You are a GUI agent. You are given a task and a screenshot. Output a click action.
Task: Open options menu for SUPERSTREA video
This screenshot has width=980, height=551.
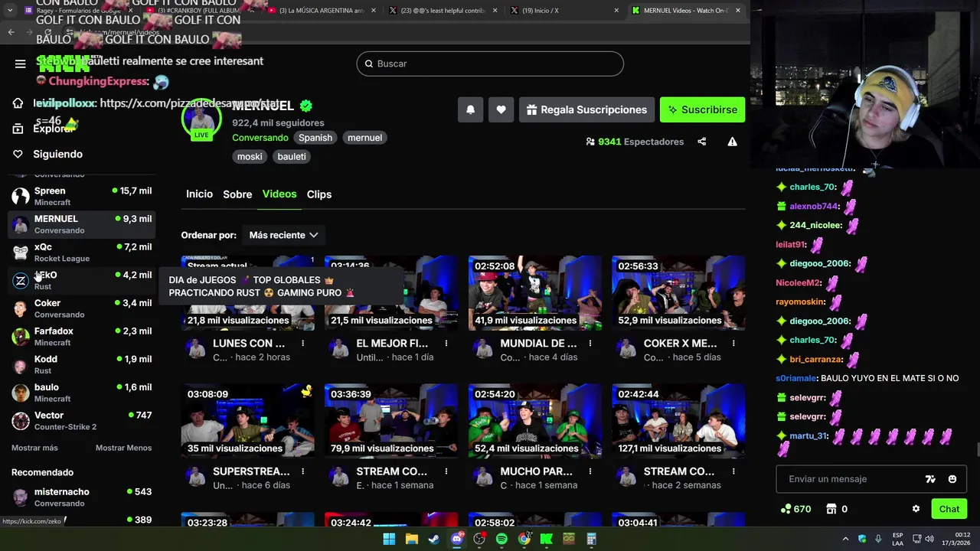point(302,471)
